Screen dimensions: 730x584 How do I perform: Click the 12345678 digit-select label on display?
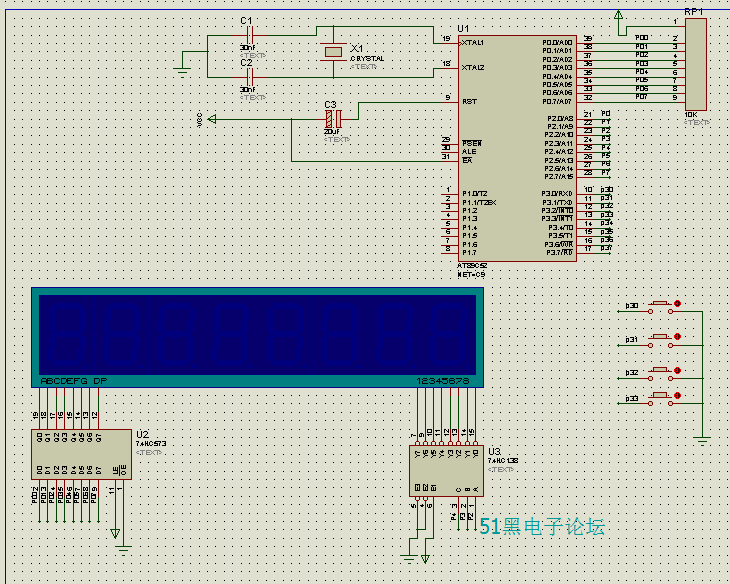click(x=443, y=381)
